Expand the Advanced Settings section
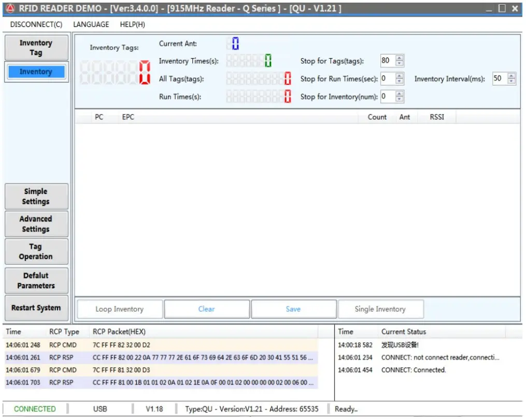Viewport: 526px width, 420px height. (36, 224)
